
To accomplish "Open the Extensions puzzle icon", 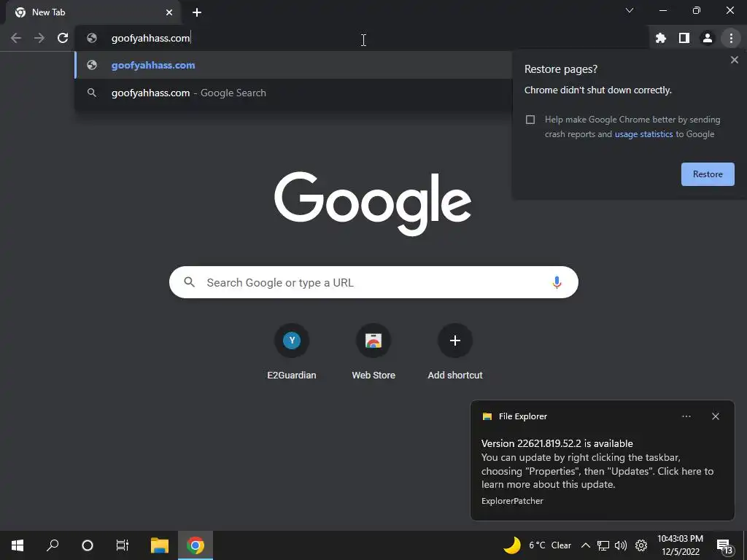I will pos(661,38).
